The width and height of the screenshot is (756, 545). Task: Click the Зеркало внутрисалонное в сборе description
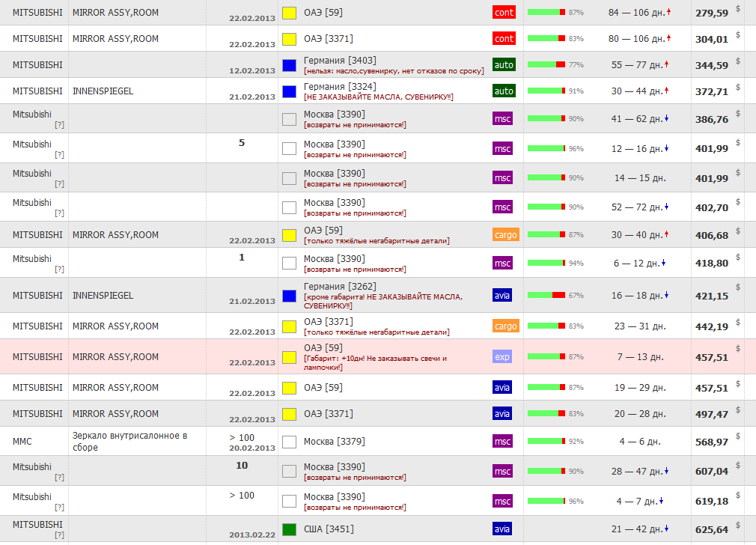129,441
